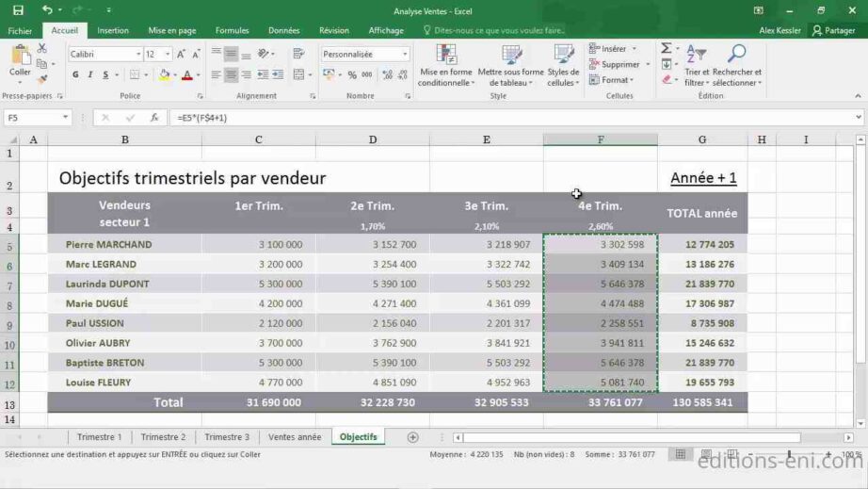Toggle Underline S formatting
The width and height of the screenshot is (868, 489).
(105, 74)
